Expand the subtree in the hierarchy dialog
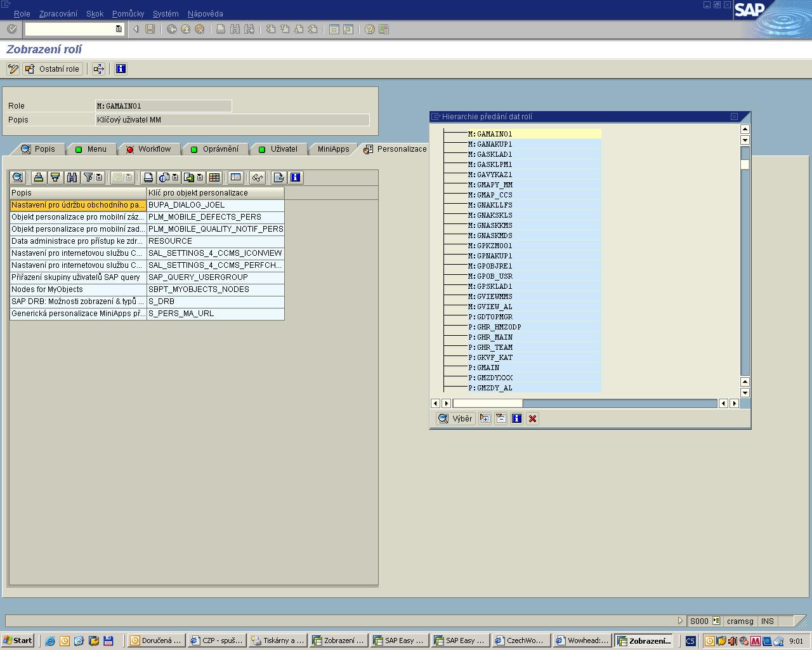This screenshot has height=650, width=812. pos(485,418)
